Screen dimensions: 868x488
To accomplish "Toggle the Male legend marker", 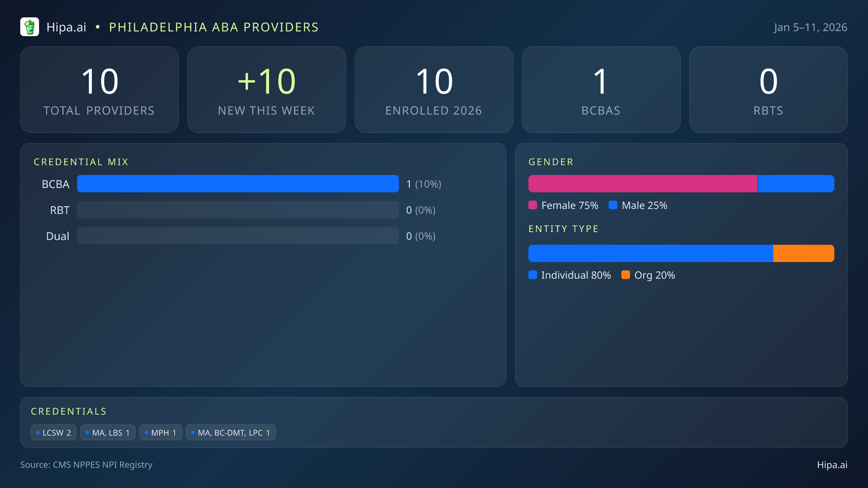I will tap(613, 205).
